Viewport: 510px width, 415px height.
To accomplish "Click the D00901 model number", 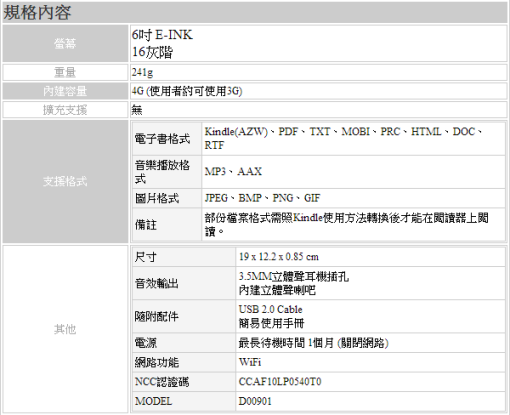I will 255,401.
